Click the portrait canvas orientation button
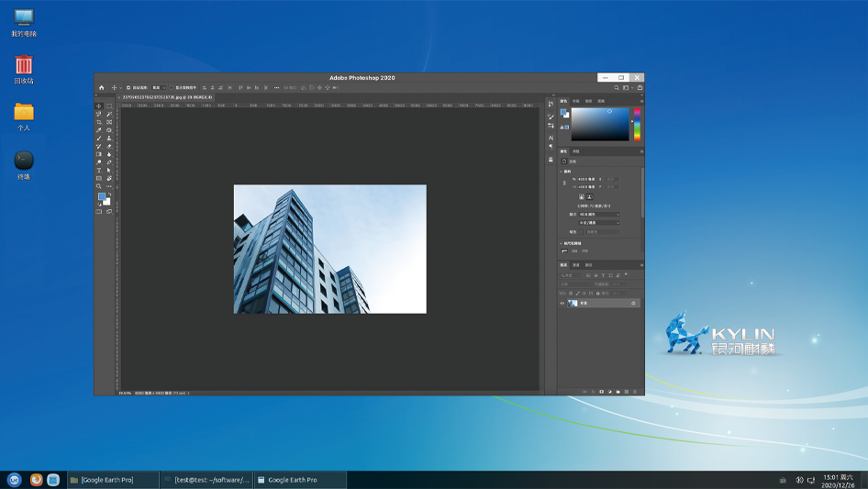The image size is (868, 489). tap(581, 196)
